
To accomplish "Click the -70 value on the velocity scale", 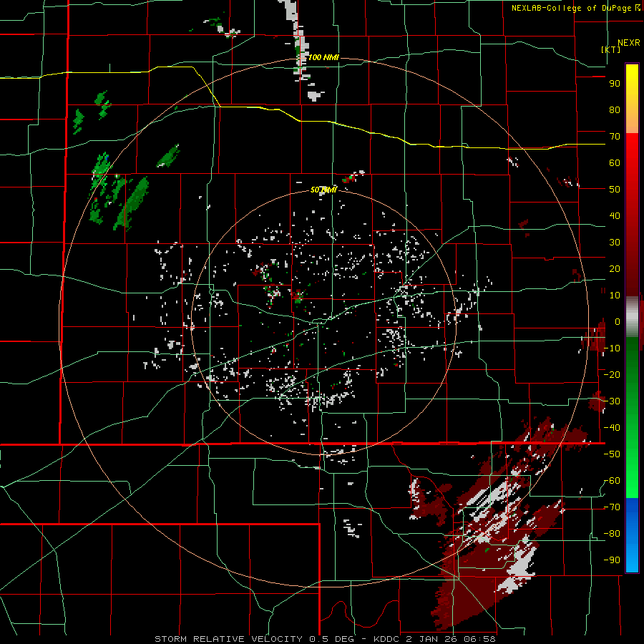I will coord(612,507).
